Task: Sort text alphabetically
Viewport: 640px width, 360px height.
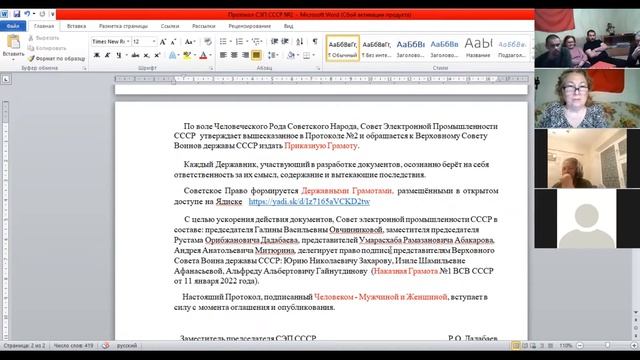Action: 300,42
